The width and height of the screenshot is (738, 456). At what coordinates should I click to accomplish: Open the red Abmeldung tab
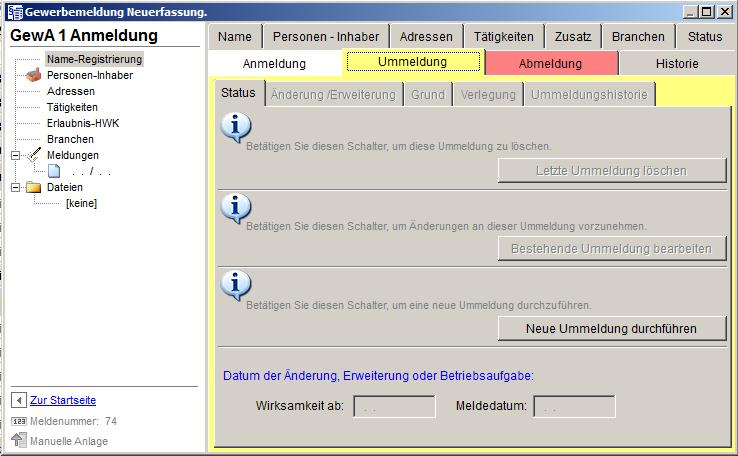550,63
